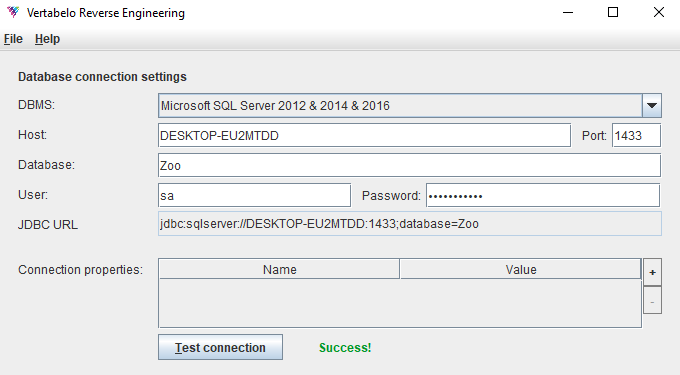Maximize the Vertabelo Reverse Engineering window
The image size is (680, 375).
coord(613,13)
